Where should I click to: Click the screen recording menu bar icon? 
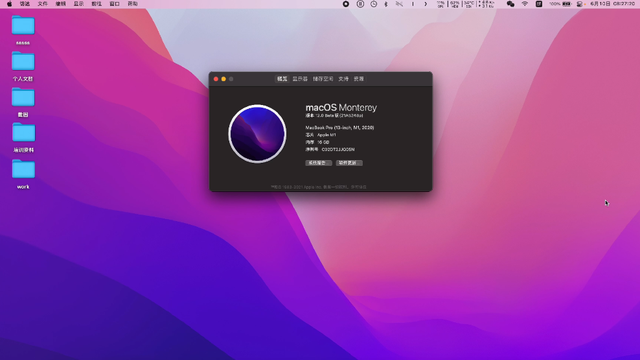click(x=346, y=4)
